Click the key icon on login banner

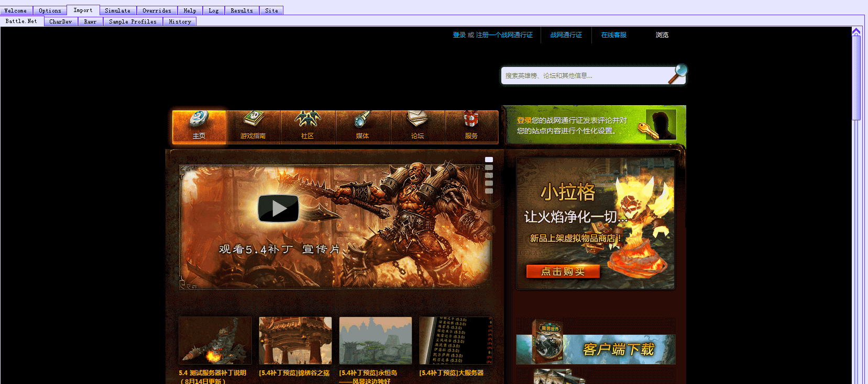648,130
